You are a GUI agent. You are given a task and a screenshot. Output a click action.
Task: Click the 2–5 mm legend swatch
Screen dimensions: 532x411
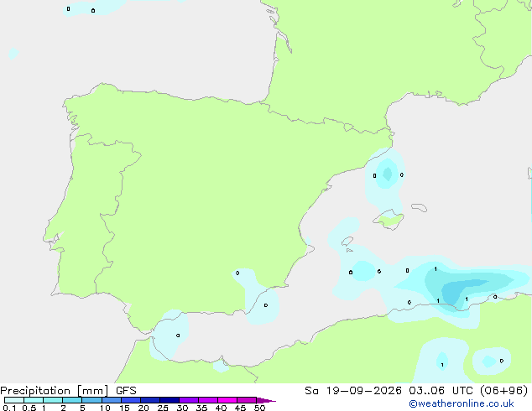coord(72,400)
